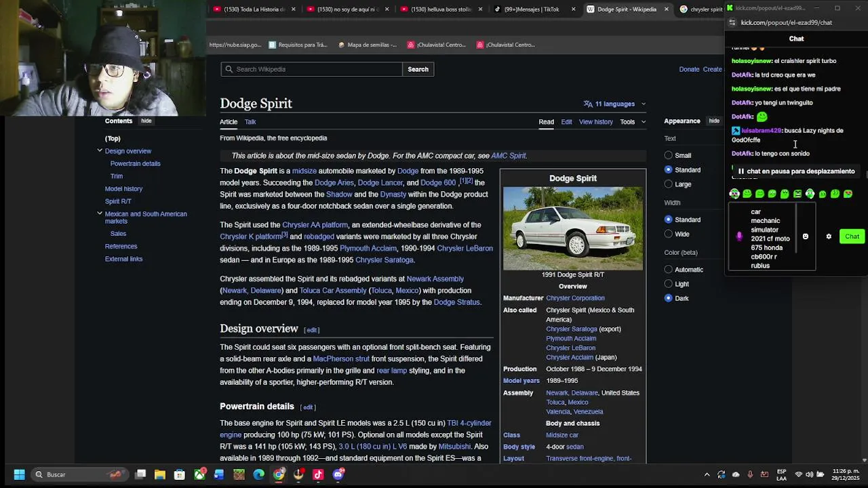The height and width of the screenshot is (488, 868).
Task: Click the network Wi-Fi icon in system tray
Action: point(799,474)
